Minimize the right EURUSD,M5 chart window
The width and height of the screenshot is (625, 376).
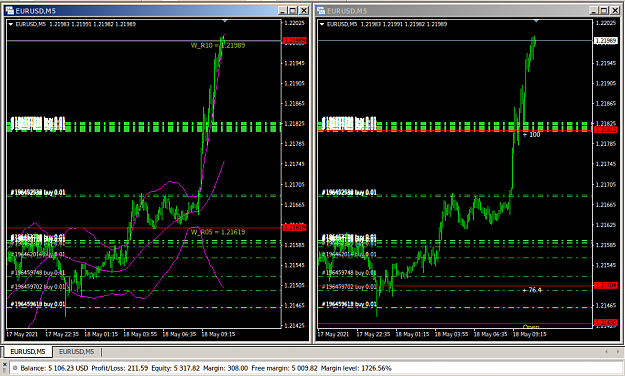[x=594, y=11]
